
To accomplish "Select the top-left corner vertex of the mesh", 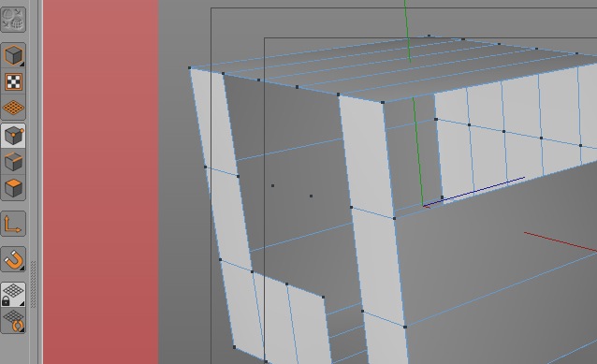I will [190, 67].
